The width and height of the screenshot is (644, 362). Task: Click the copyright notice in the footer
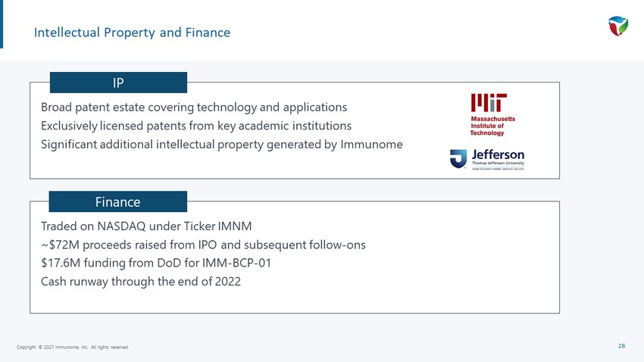click(x=73, y=347)
